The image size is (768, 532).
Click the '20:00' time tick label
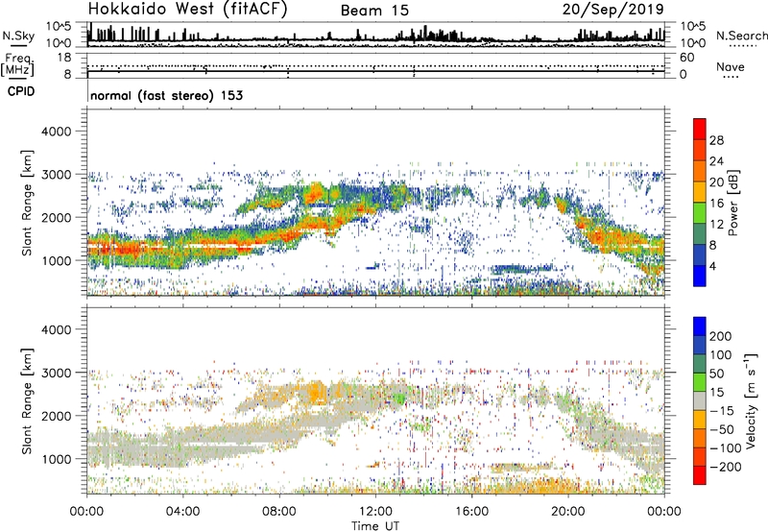(568, 512)
